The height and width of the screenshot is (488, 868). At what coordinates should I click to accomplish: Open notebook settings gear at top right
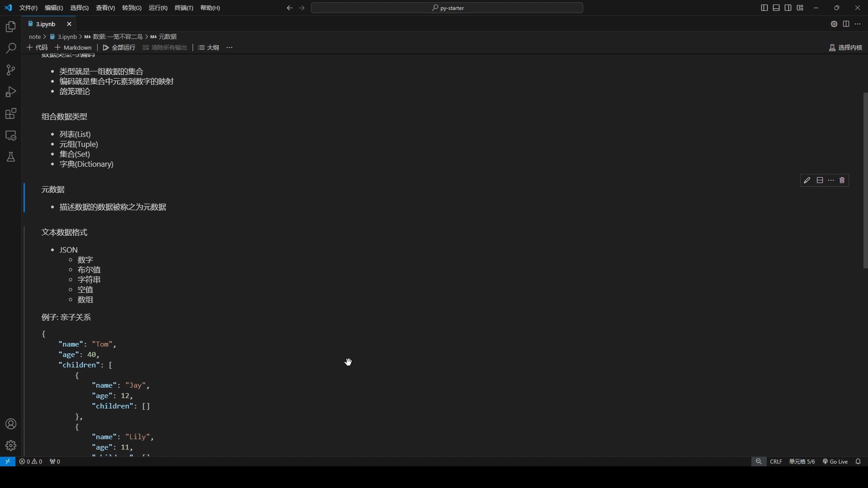click(834, 24)
